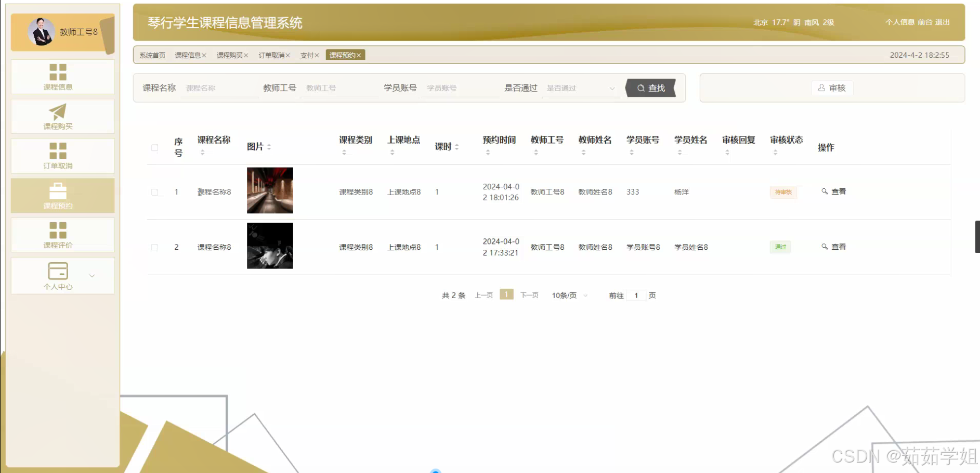Image resolution: width=980 pixels, height=473 pixels.
Task: Go to 前台 link in header
Action: click(x=925, y=22)
